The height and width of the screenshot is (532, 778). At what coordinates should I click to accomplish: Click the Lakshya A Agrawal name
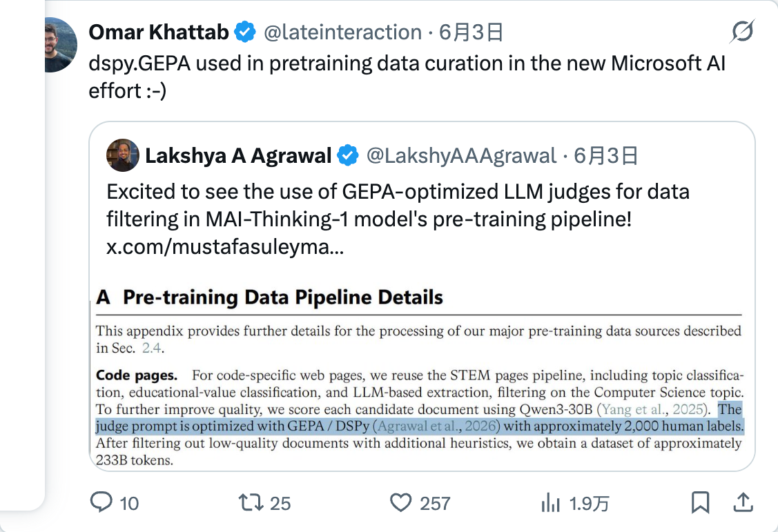(238, 156)
